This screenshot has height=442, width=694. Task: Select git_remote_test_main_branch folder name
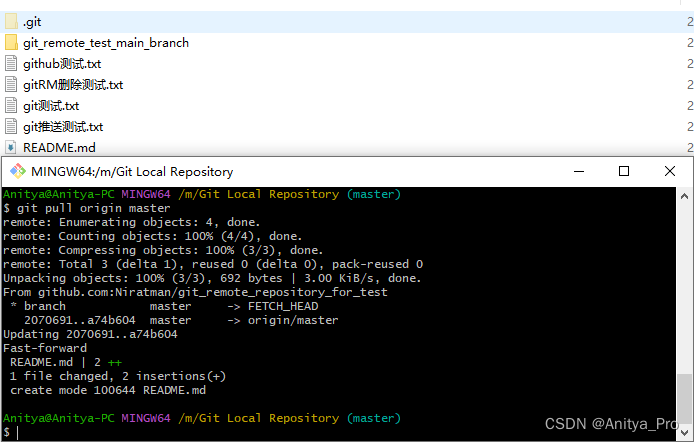click(106, 43)
